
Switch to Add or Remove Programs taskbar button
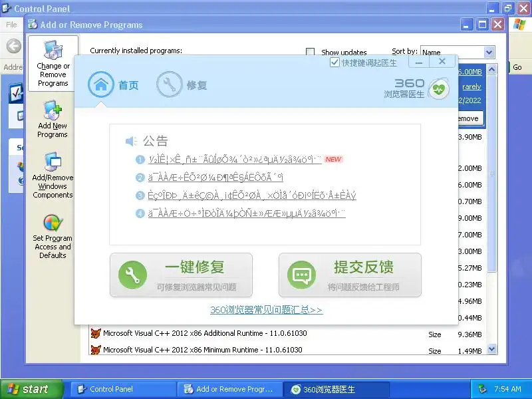[x=229, y=389]
